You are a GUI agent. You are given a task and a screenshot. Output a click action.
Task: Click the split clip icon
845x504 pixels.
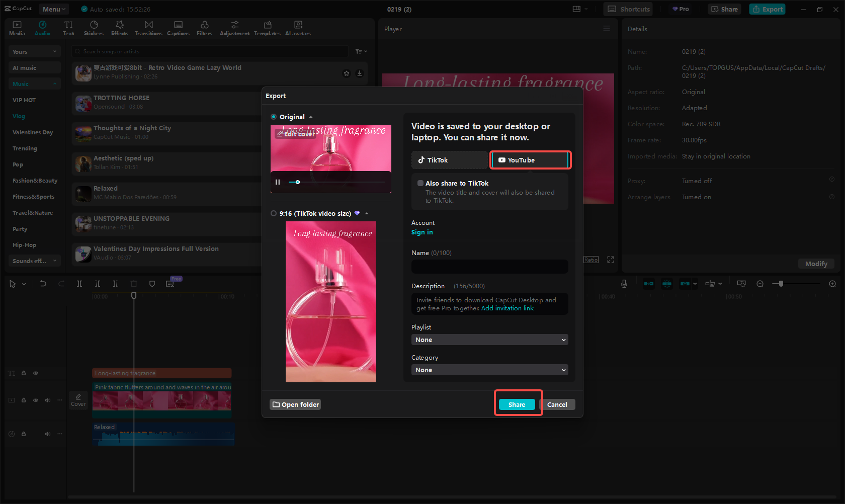coord(79,284)
